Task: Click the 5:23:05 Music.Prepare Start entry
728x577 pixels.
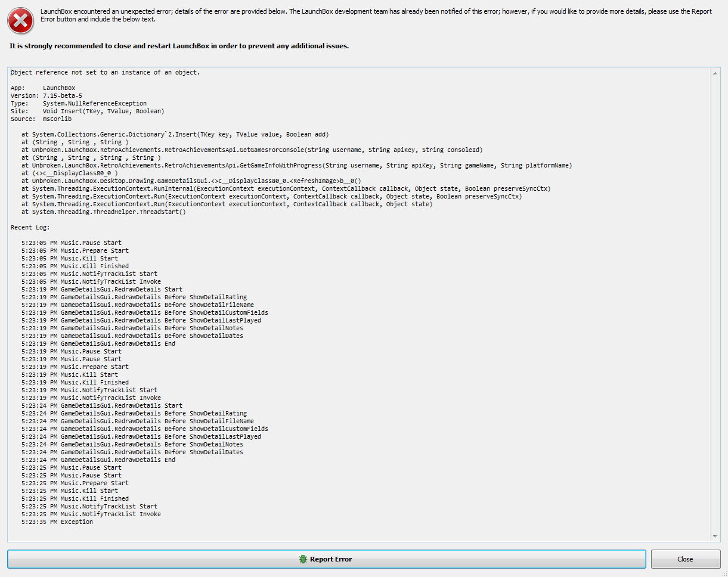Action: click(75, 250)
